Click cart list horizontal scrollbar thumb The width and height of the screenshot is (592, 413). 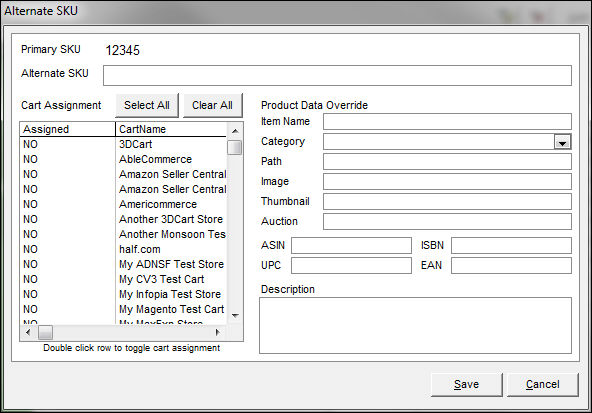(x=45, y=333)
